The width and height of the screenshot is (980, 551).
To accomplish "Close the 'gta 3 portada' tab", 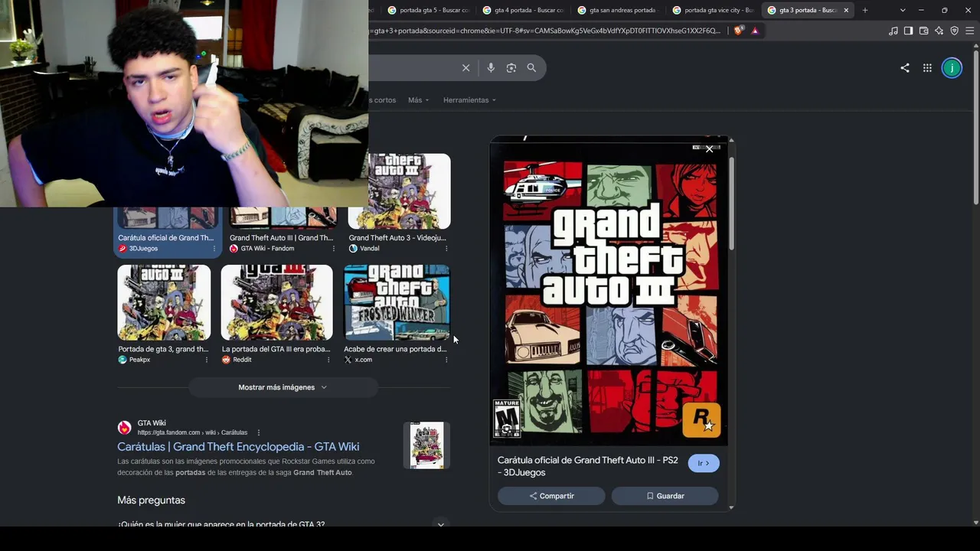I will [846, 10].
